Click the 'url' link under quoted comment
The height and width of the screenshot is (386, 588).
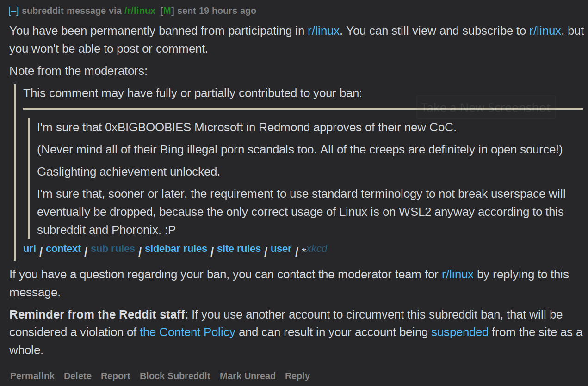click(x=30, y=249)
